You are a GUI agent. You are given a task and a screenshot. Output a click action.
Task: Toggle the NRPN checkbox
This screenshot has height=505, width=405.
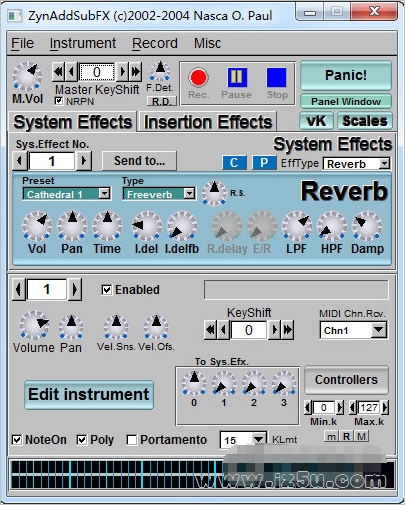[x=59, y=101]
